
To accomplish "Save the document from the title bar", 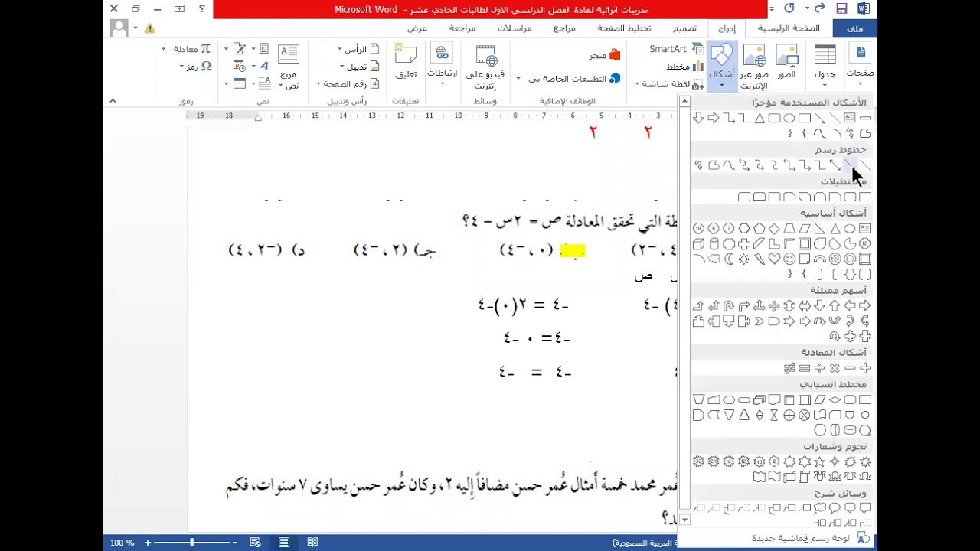I will pos(841,8).
